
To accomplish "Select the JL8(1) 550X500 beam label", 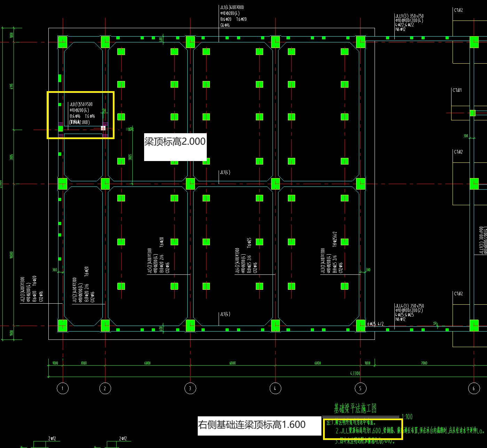I will [81, 104].
